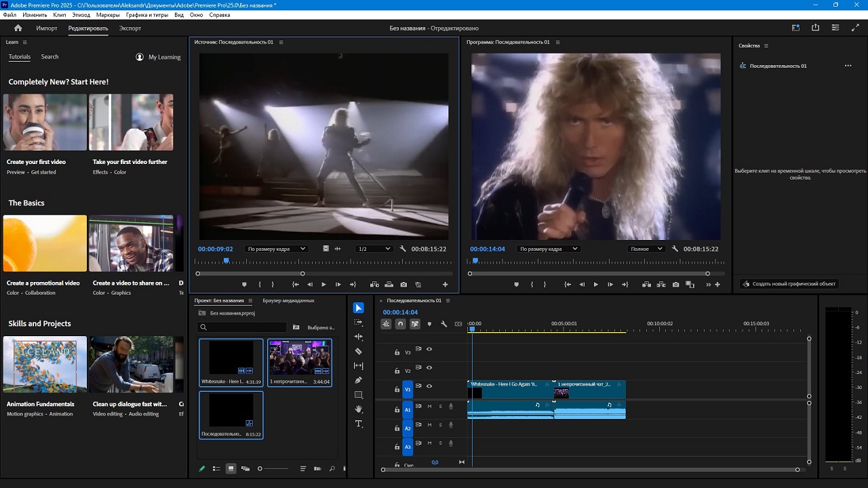Select the Hand tool

tap(359, 409)
